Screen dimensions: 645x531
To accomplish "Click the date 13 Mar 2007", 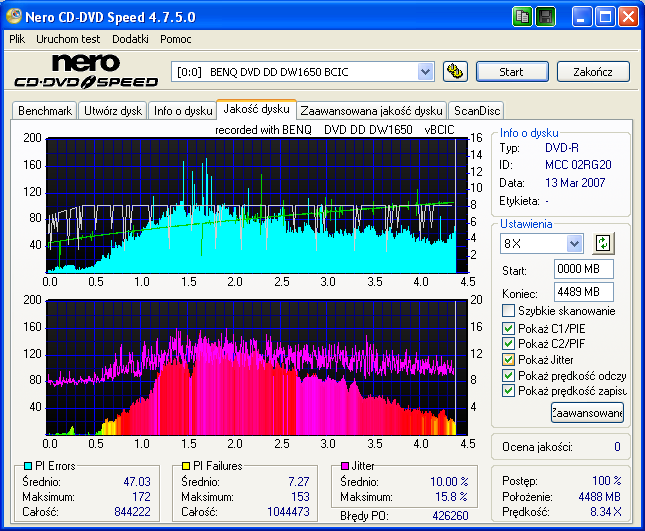I will (x=575, y=183).
